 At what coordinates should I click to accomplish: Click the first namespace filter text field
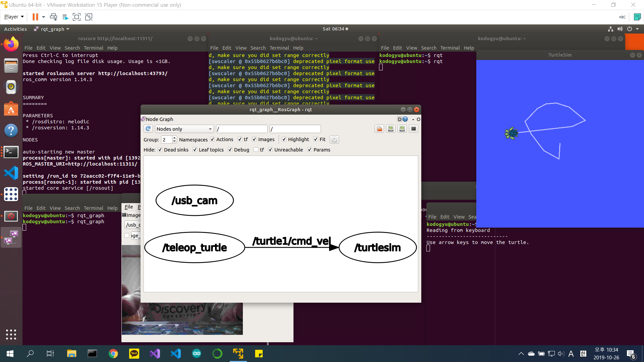pyautogui.click(x=241, y=129)
